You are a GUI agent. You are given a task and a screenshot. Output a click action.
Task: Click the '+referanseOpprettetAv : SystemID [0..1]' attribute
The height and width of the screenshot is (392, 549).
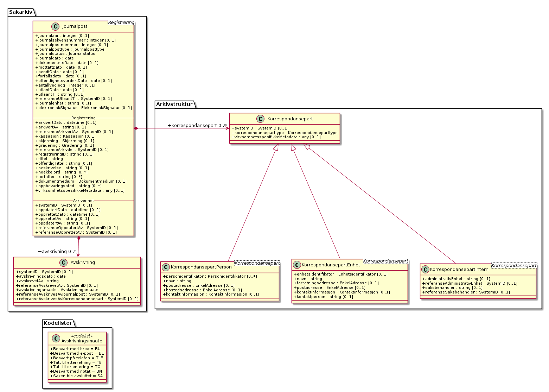pos(76,233)
